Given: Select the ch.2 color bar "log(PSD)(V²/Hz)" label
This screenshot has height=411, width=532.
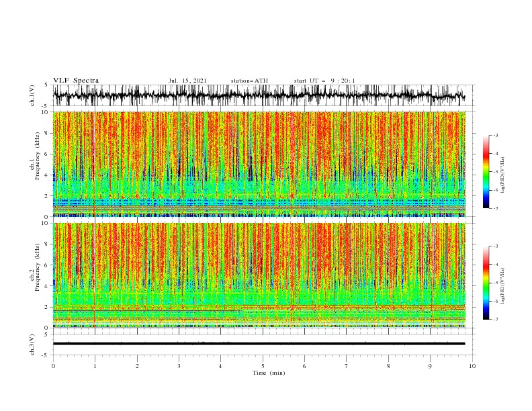Looking at the screenshot, I should [x=503, y=286].
